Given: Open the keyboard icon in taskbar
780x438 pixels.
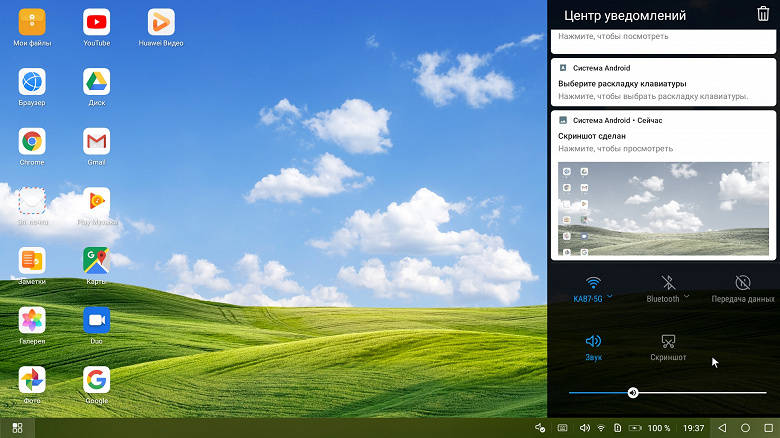Looking at the screenshot, I should [x=563, y=428].
